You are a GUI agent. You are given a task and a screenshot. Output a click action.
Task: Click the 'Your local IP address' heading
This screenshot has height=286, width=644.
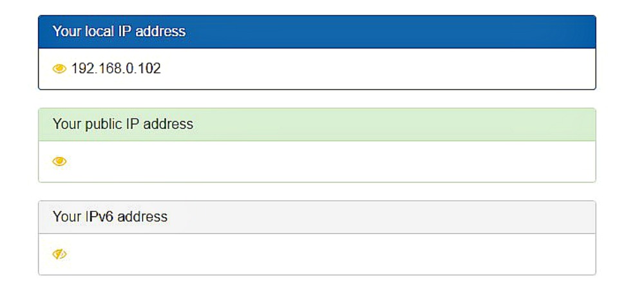coord(118,31)
